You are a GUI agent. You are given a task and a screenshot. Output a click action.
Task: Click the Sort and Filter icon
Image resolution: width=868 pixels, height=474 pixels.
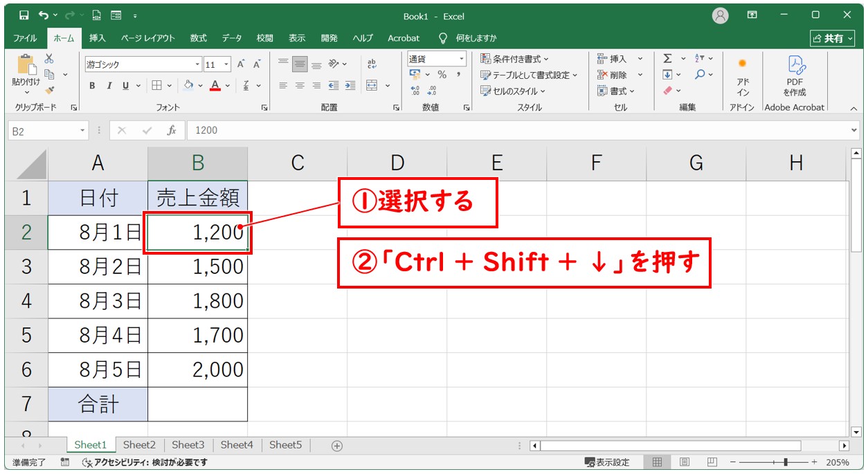(699, 59)
